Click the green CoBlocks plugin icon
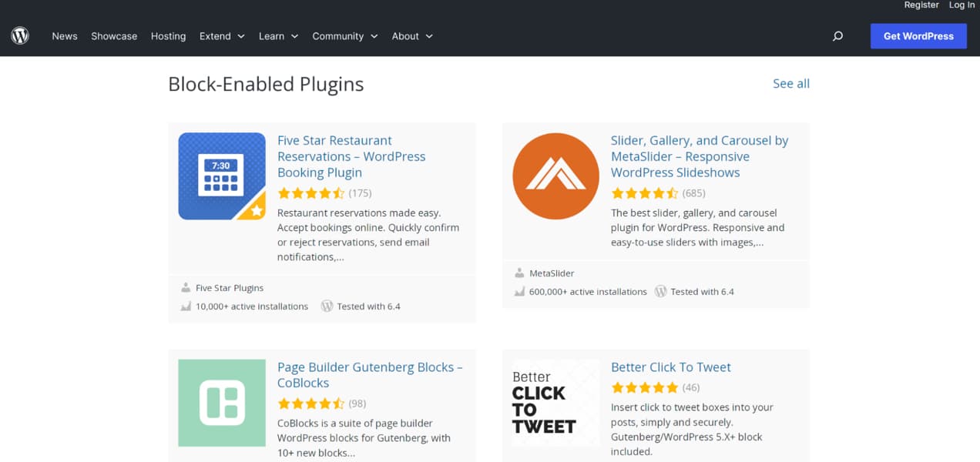Image resolution: width=980 pixels, height=462 pixels. tap(221, 403)
